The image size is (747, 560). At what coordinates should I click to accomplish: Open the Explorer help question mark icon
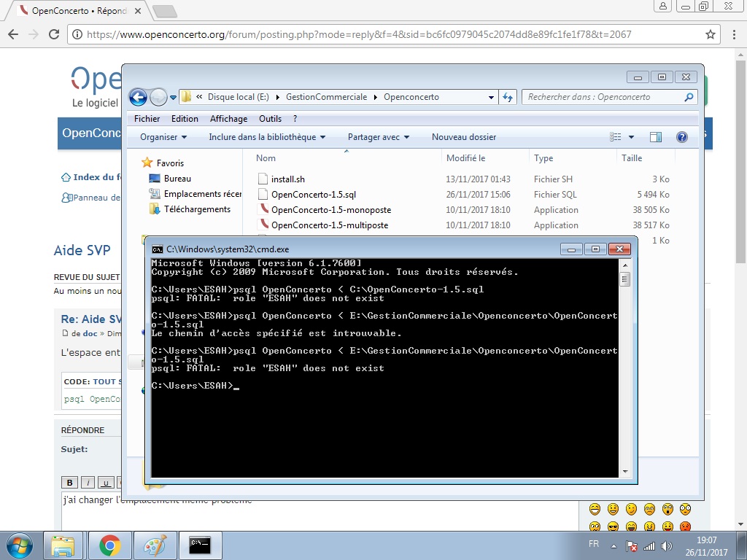(x=682, y=137)
